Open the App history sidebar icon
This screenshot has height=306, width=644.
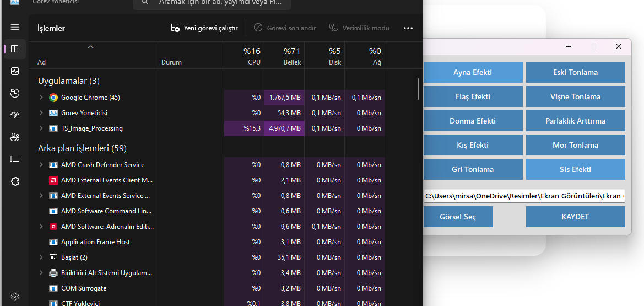pos(15,93)
